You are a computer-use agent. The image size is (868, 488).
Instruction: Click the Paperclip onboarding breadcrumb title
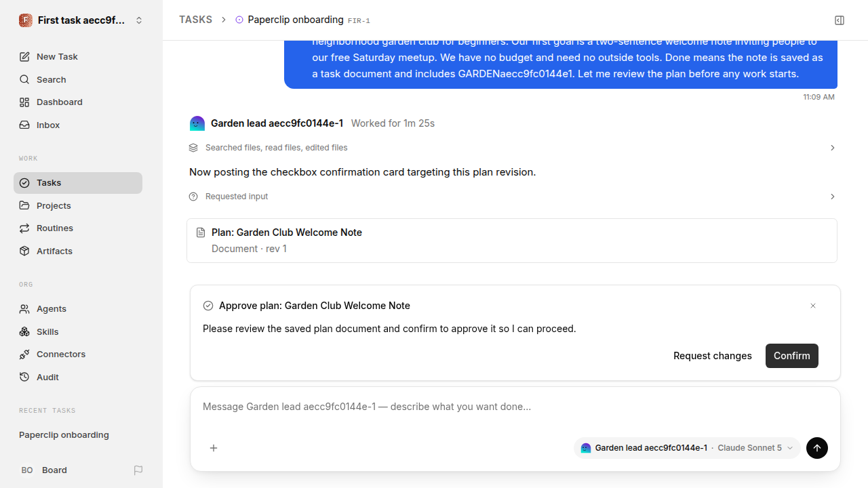point(295,20)
